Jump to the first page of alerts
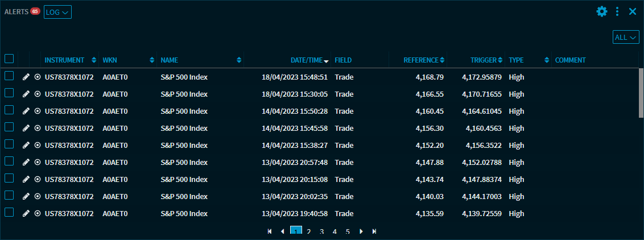 point(269,231)
